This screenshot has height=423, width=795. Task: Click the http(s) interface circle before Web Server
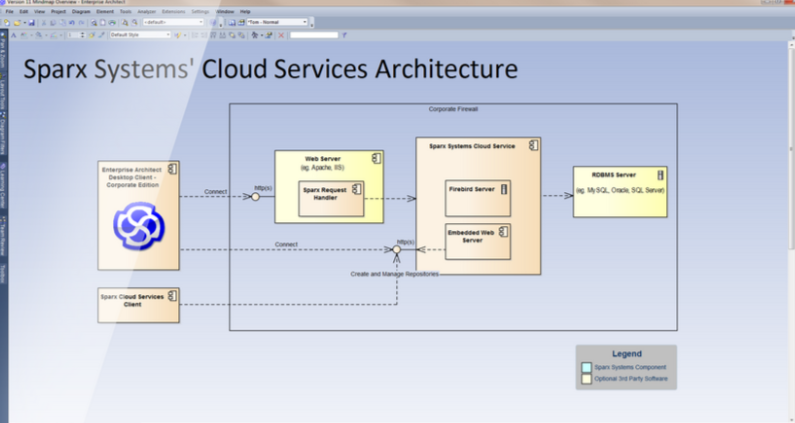click(x=256, y=196)
